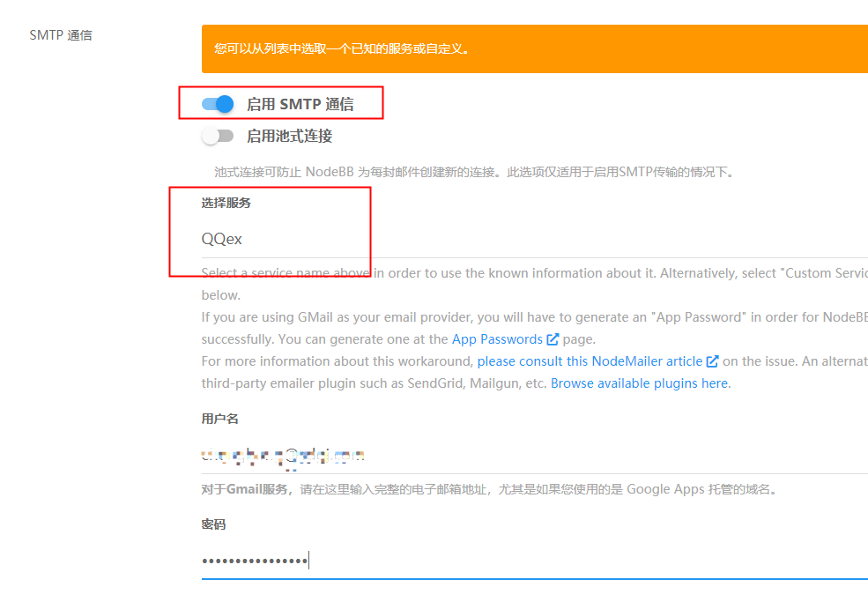Click the 池式连接 description help text
868x602 pixels.
pos(474,172)
